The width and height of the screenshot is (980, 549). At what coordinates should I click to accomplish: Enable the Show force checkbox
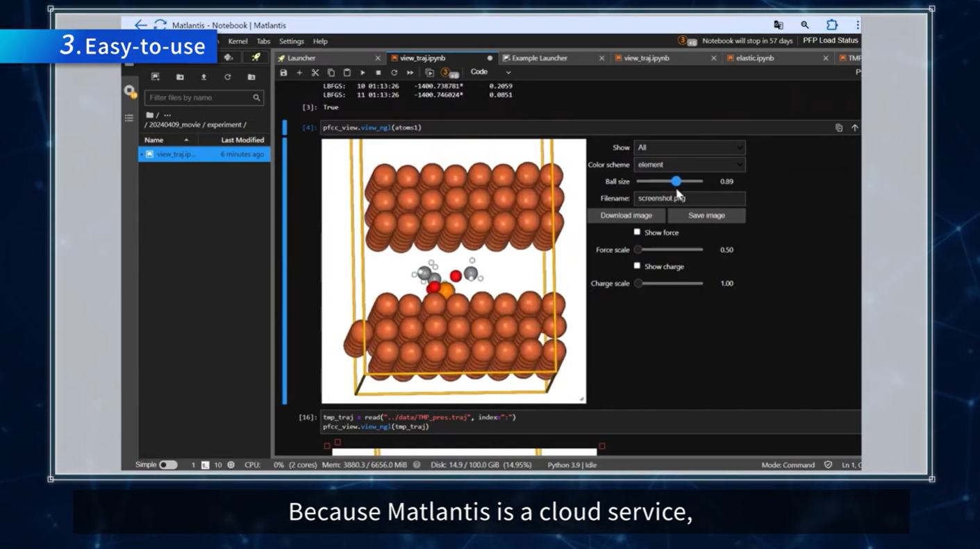point(637,232)
